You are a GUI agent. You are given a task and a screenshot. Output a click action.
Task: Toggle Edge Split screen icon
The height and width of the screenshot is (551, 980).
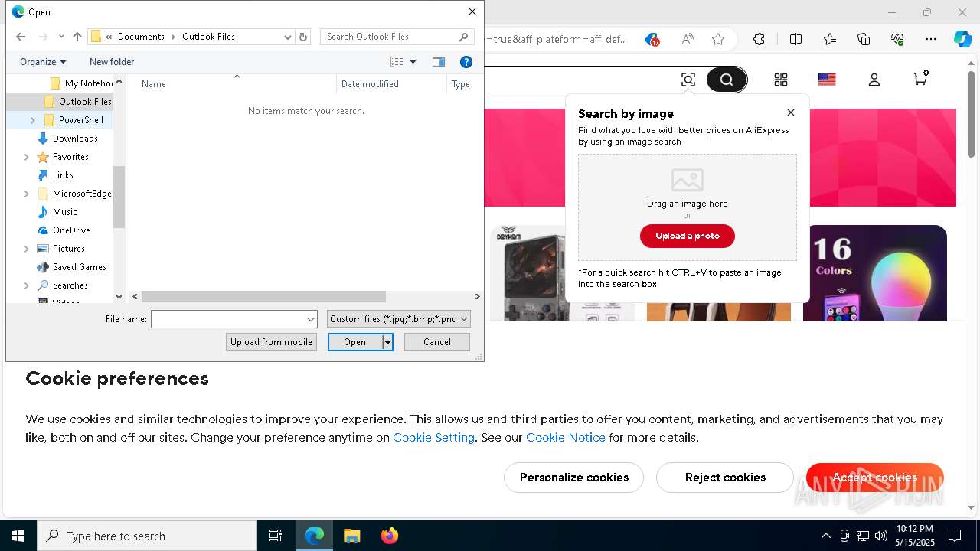(795, 39)
